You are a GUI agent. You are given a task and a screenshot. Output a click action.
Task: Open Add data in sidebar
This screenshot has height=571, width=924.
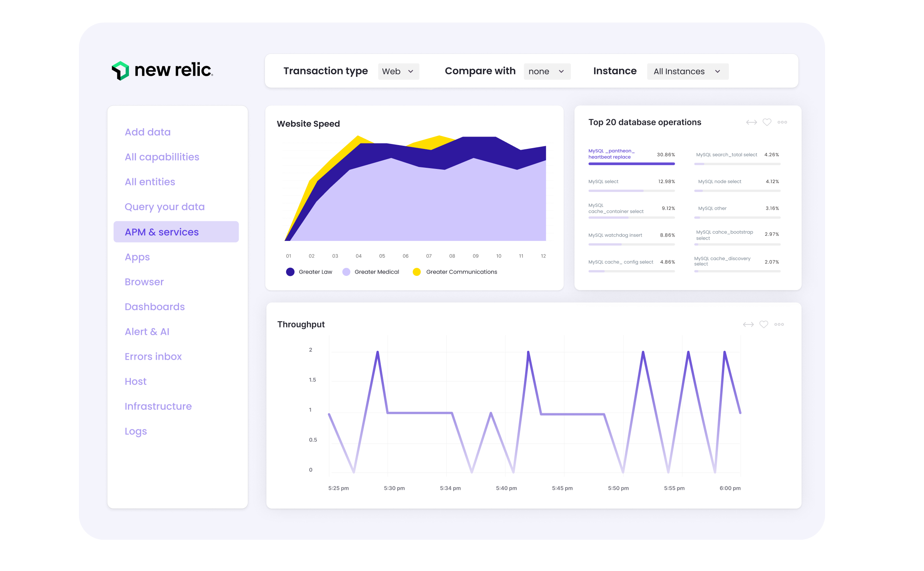tap(147, 132)
